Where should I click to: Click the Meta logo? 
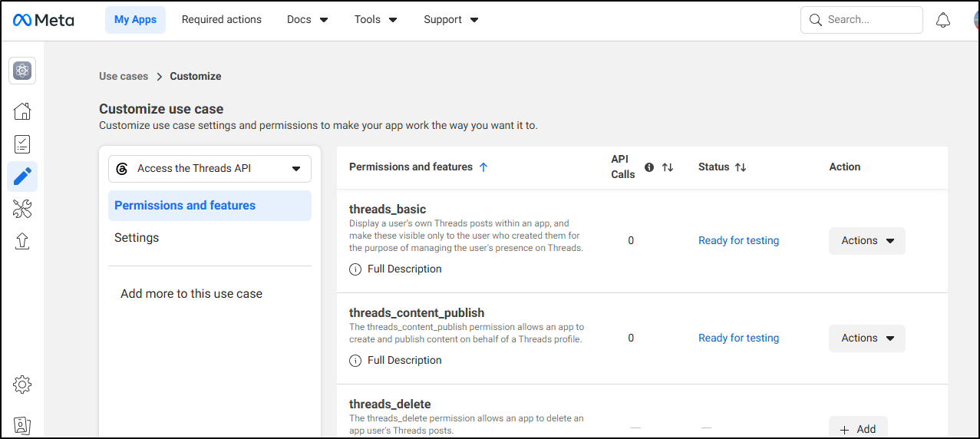click(44, 20)
